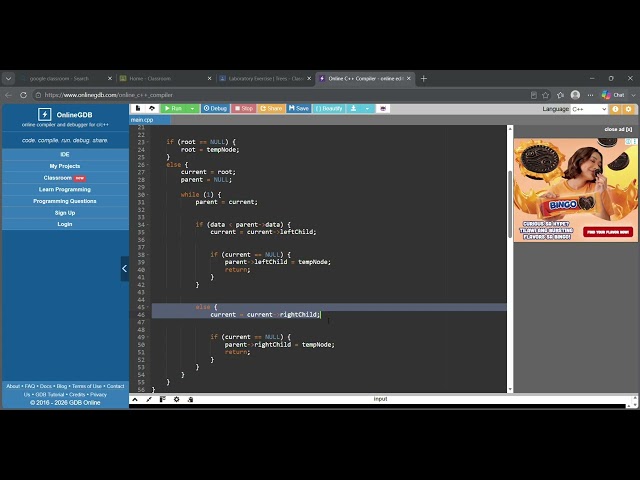640x480 pixels.
Task: Fold the else block at line 26
Action: tap(148, 164)
